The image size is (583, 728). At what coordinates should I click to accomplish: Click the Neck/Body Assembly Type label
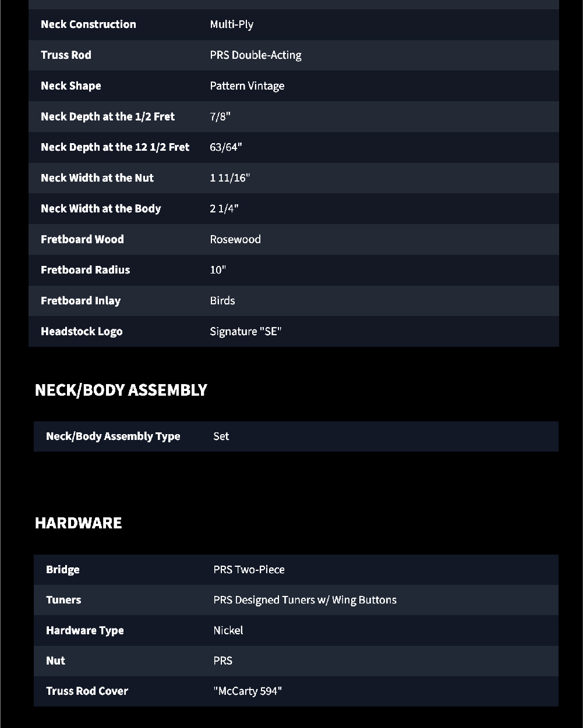point(112,436)
